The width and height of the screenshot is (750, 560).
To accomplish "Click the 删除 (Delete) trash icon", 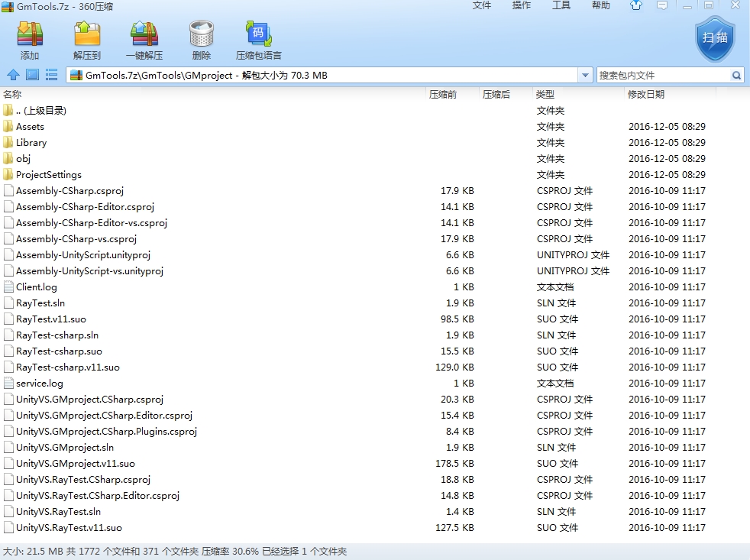I will tap(202, 36).
